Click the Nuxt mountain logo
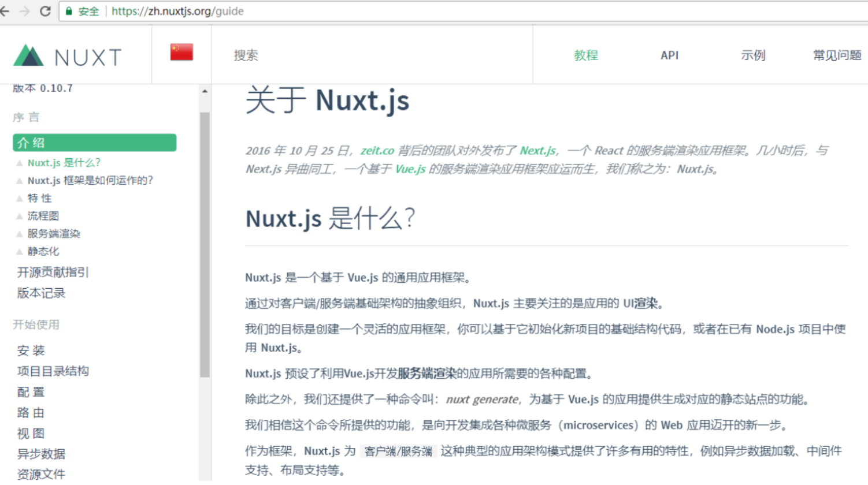Viewport: 868px width, 485px height. 28,55
